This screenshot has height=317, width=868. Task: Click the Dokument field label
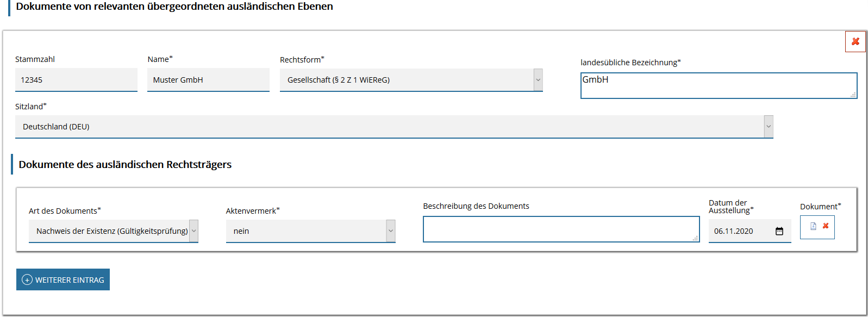click(820, 207)
